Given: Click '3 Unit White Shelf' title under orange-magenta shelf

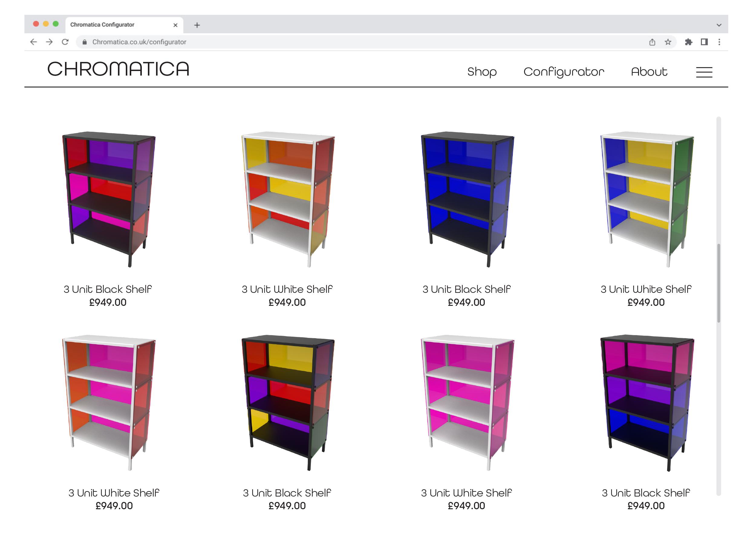Looking at the screenshot, I should [x=114, y=493].
